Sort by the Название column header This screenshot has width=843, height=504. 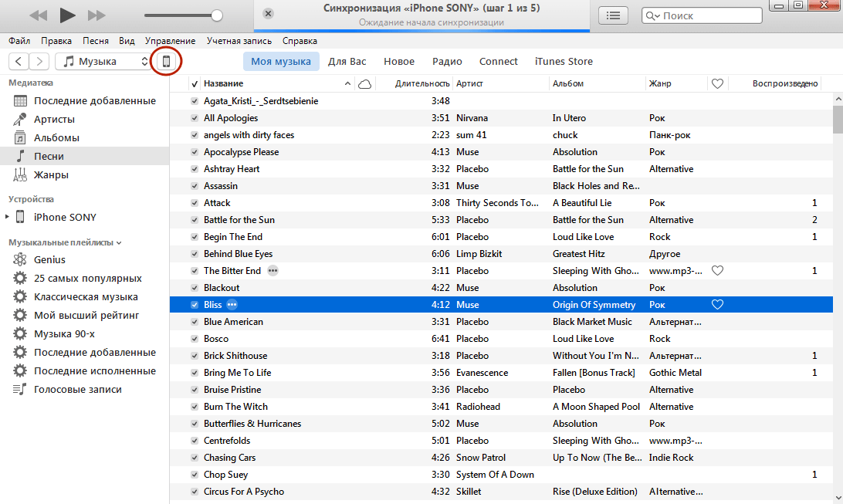(x=277, y=83)
